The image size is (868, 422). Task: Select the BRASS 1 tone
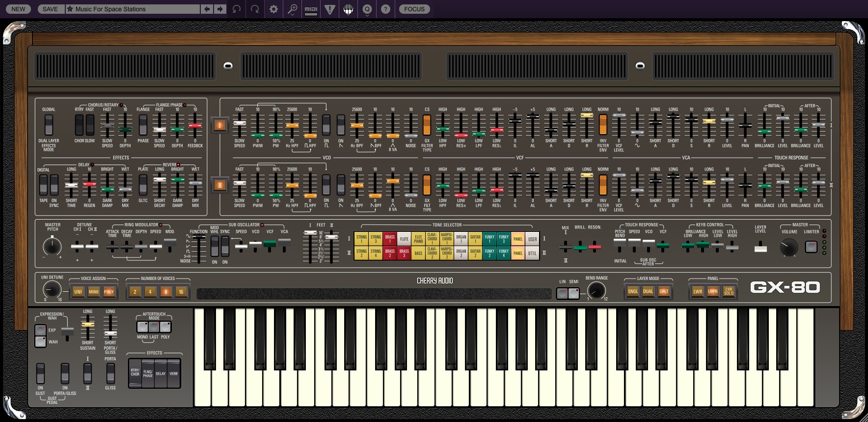pos(390,239)
